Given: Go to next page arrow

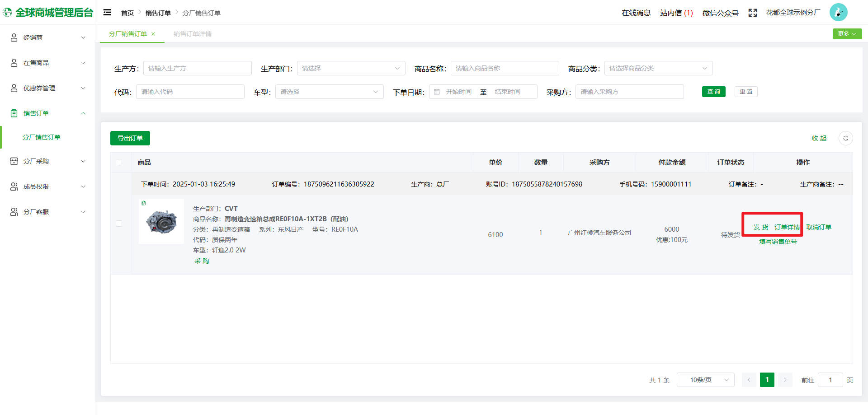Looking at the screenshot, I should click(x=785, y=380).
